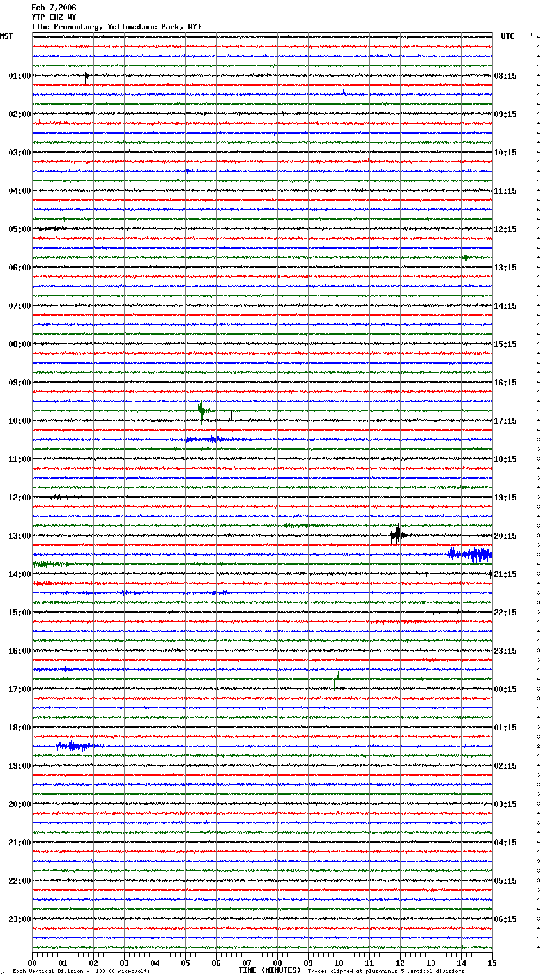The image size is (543, 980).
Task: Select the station code YTP EHZ WY
Action: tap(54, 17)
